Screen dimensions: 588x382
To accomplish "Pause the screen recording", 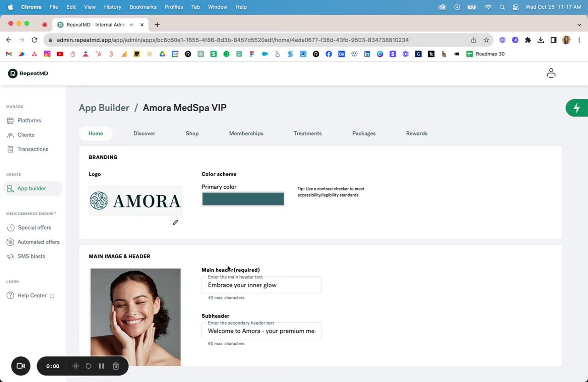I will [x=102, y=366].
